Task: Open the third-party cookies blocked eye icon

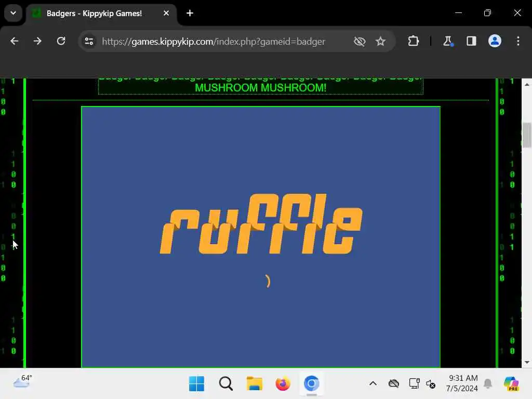Action: tap(360, 42)
